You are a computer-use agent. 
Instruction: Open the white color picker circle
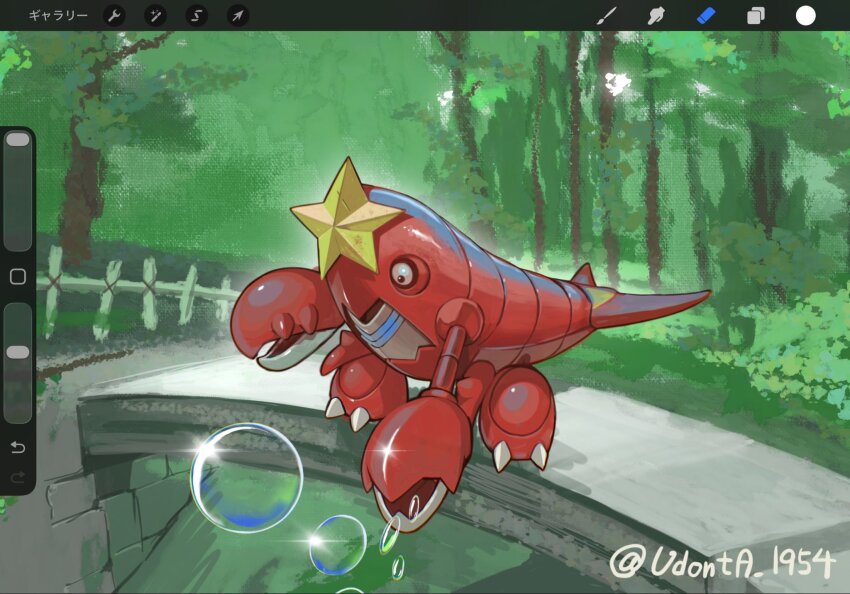(x=805, y=16)
